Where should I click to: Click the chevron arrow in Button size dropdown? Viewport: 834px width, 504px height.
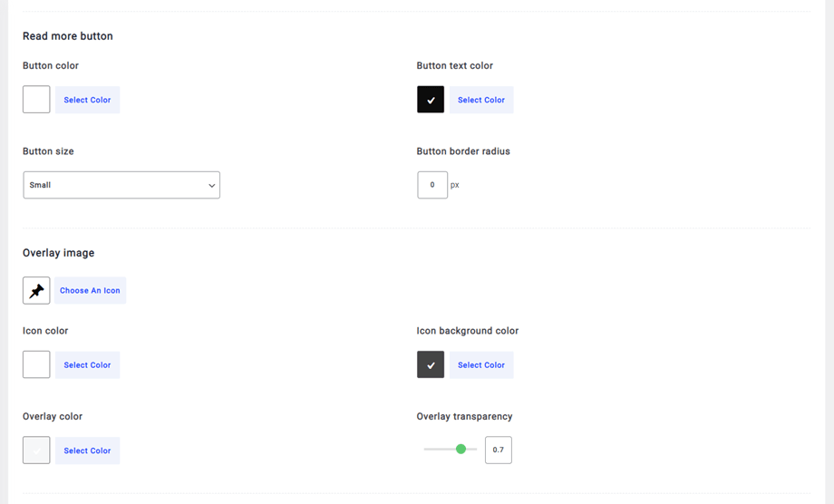pos(212,186)
